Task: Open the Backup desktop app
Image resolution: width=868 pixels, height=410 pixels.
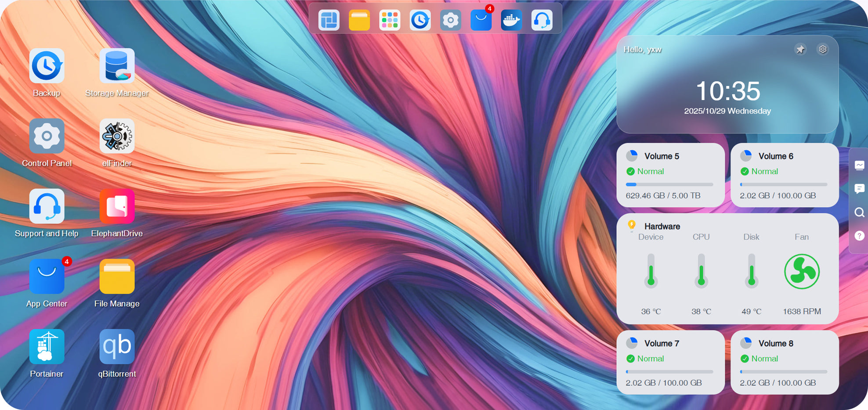Action: [47, 66]
